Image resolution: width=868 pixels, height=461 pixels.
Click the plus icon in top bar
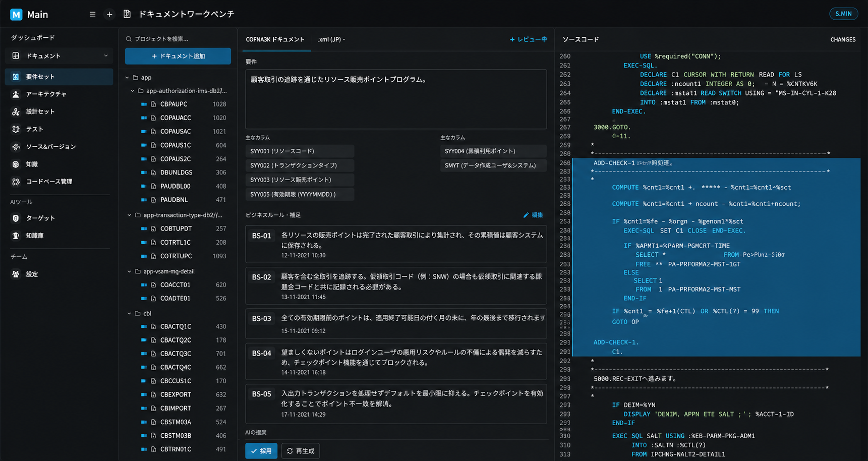coord(109,14)
